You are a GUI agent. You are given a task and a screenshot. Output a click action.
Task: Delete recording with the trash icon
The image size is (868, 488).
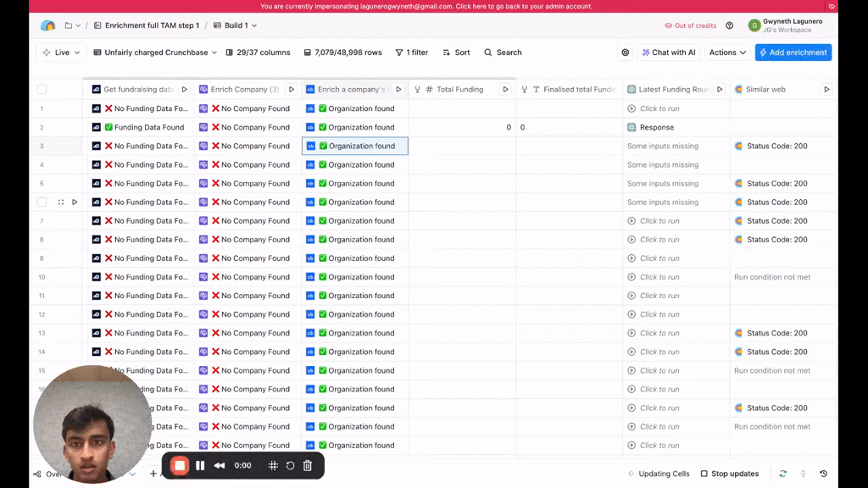(308, 465)
